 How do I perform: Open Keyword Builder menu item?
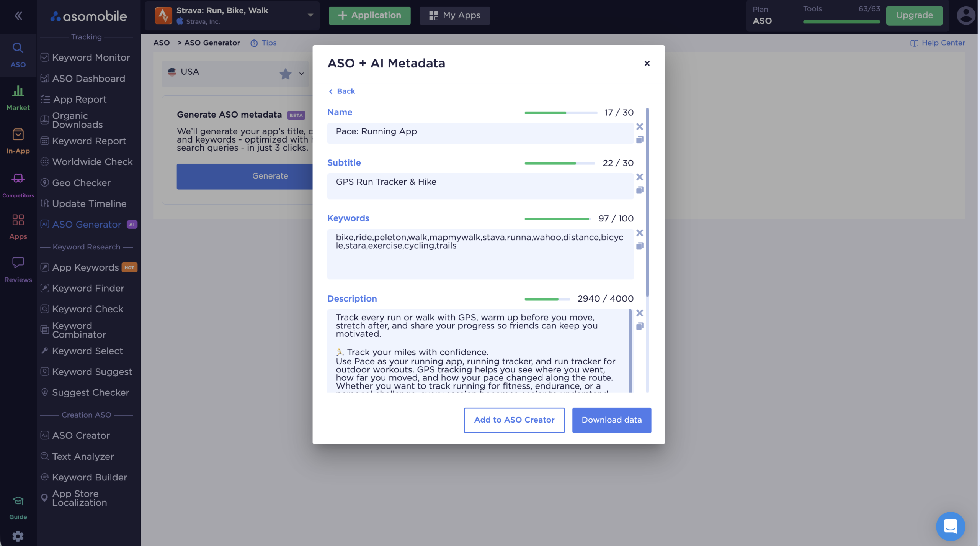pyautogui.click(x=84, y=477)
